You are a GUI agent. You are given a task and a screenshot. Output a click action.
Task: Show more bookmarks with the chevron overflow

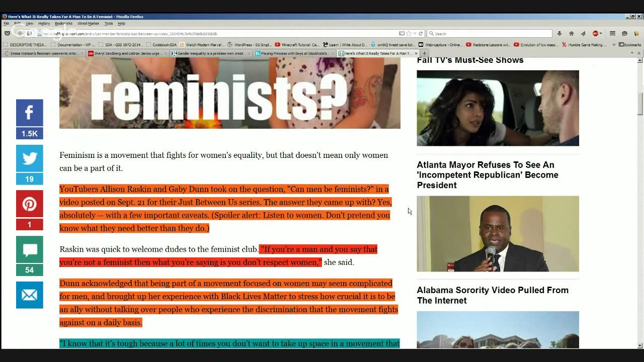point(614,45)
